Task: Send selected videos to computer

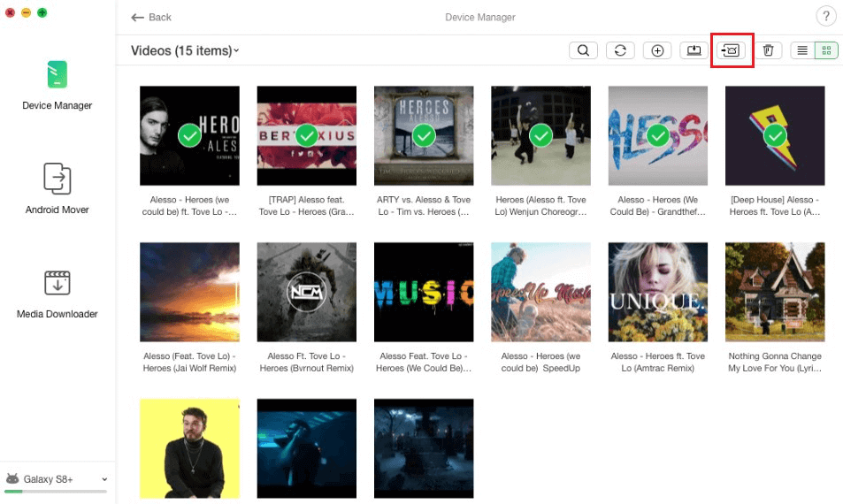Action: (694, 50)
